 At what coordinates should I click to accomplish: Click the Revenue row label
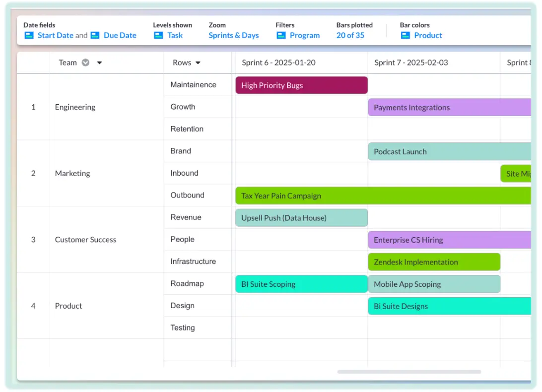coord(186,217)
